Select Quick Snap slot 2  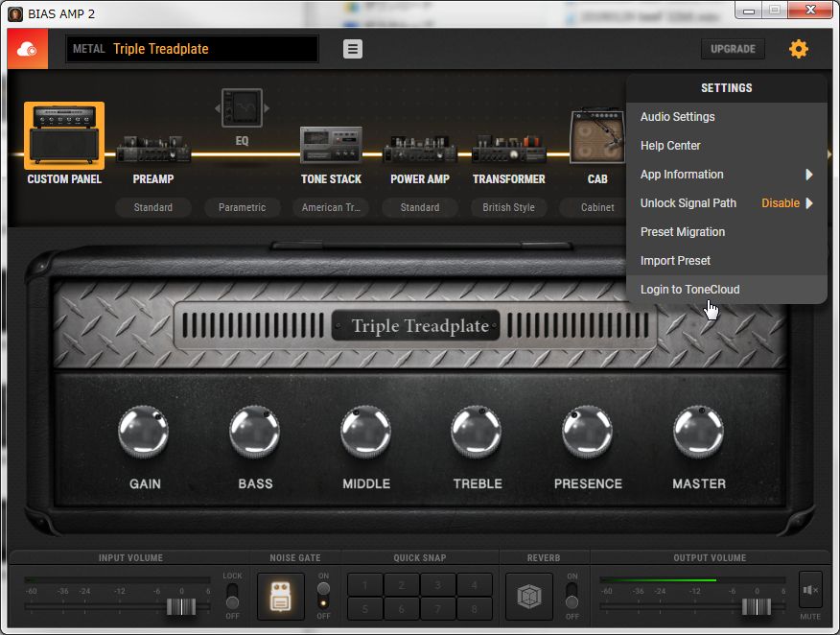coord(401,584)
